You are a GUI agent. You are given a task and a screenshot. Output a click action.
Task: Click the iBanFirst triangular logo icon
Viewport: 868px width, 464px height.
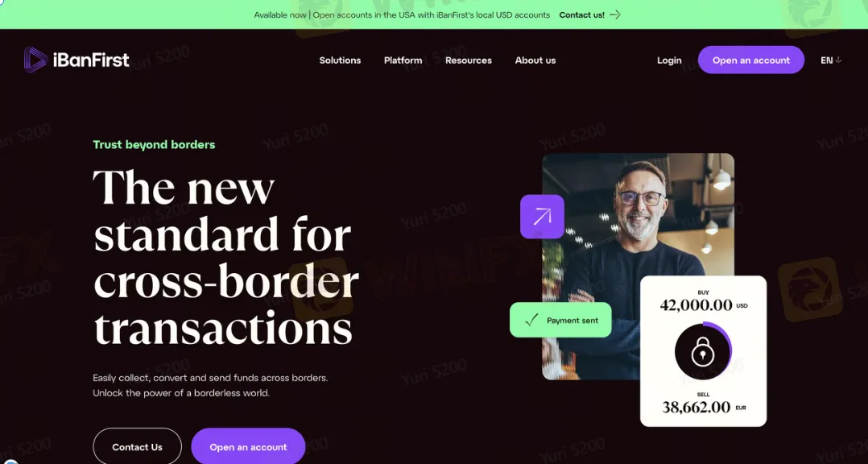click(35, 60)
